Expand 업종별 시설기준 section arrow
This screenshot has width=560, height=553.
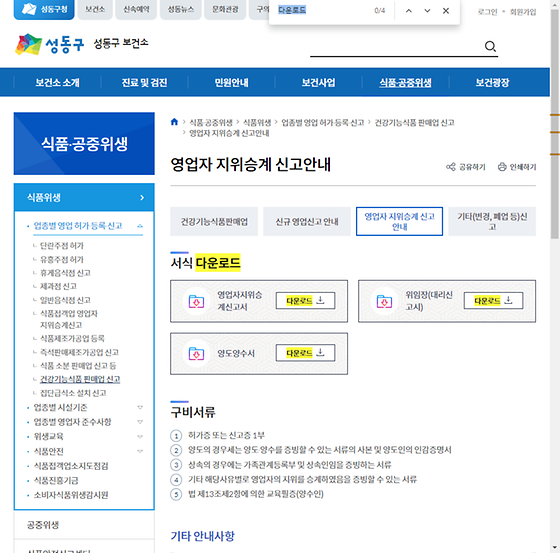pyautogui.click(x=140, y=407)
